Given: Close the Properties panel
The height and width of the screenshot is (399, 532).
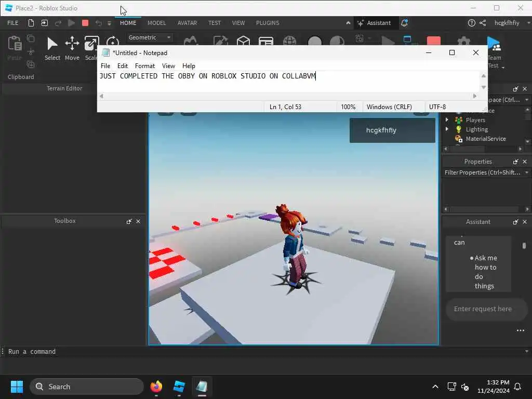Looking at the screenshot, I should coord(525,162).
